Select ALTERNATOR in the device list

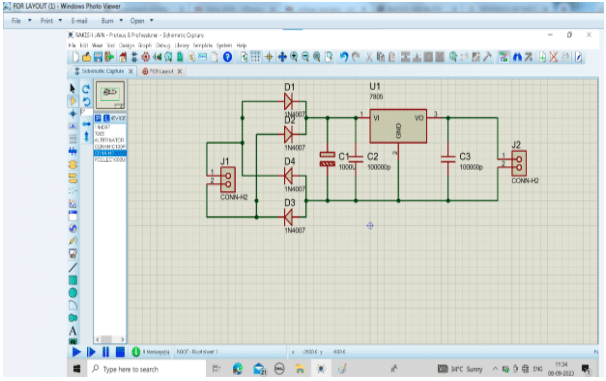coord(110,140)
